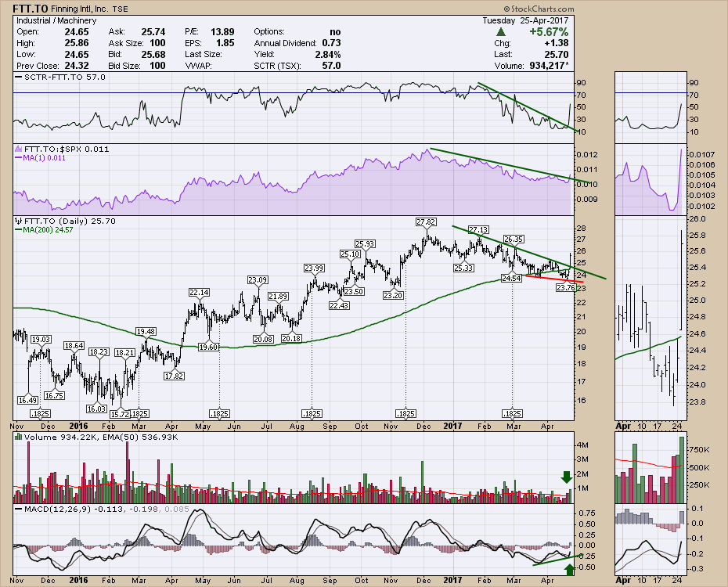
Task: Select the +5.67% percent change value
Action: point(549,32)
